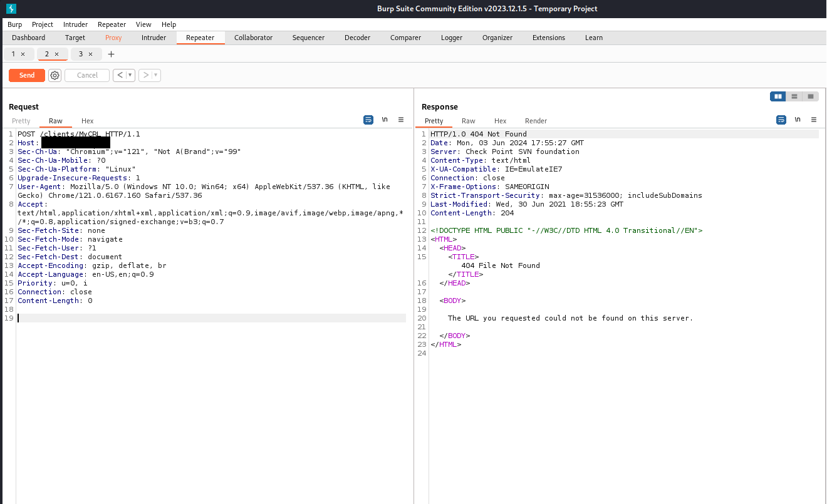This screenshot has width=827, height=504.
Task: Open the View menu
Action: pos(143,24)
